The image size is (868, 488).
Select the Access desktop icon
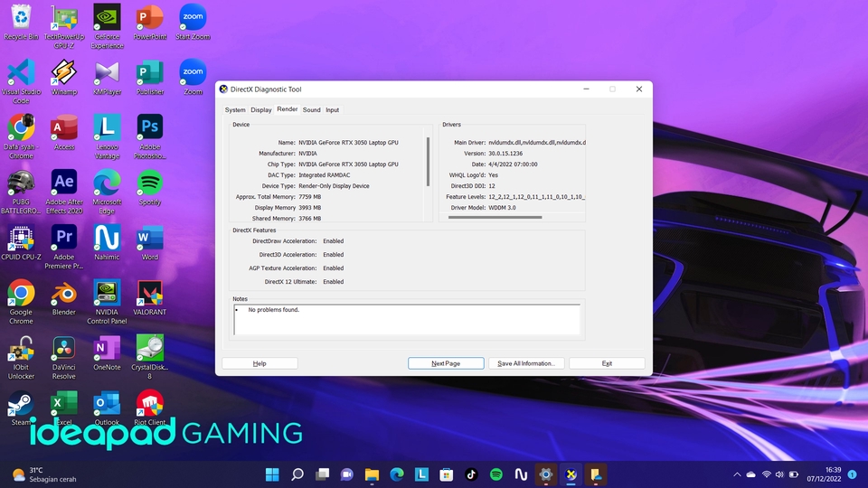tap(63, 132)
